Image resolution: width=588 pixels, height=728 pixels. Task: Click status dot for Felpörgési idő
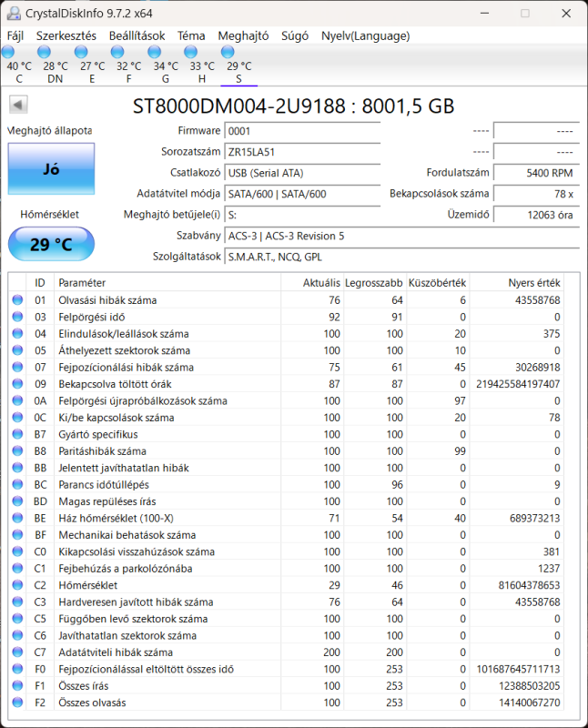pos(17,317)
